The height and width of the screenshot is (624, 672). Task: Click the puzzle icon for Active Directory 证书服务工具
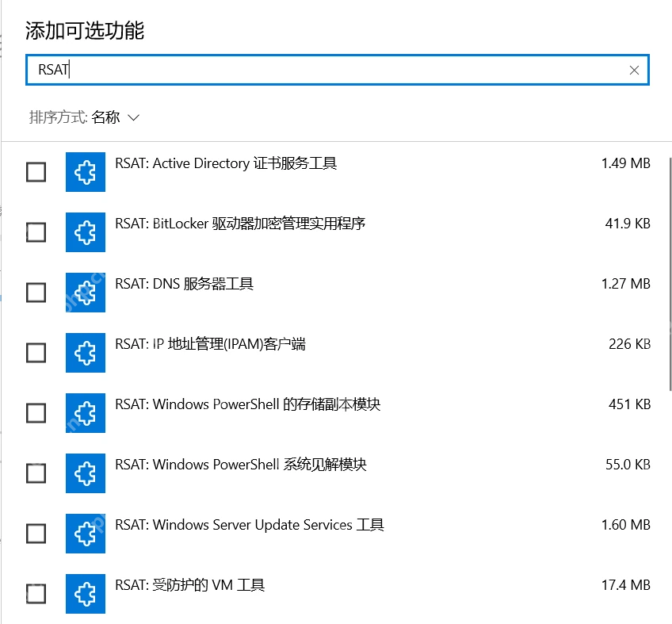(86, 172)
